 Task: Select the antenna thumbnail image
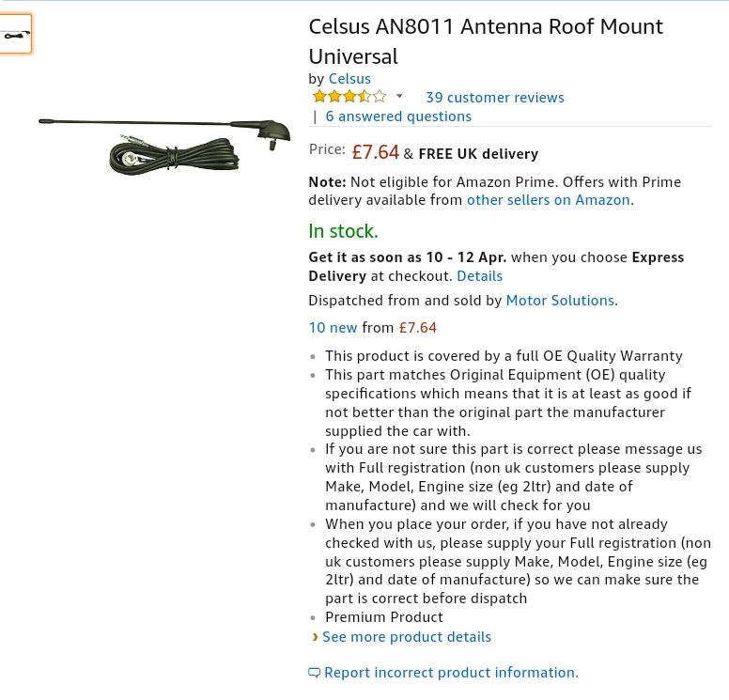coord(15,34)
